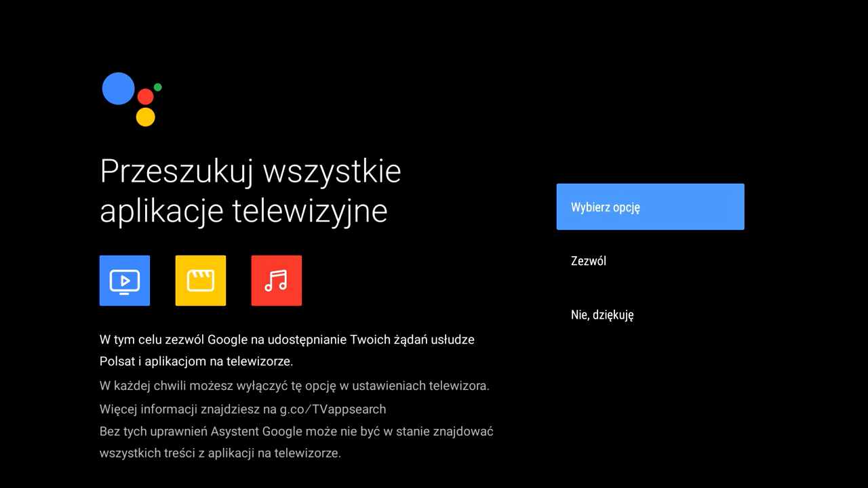Click the line 'W każdej chwili możesz wyłączyć tę opcję'
The image size is (868, 488).
pos(294,386)
